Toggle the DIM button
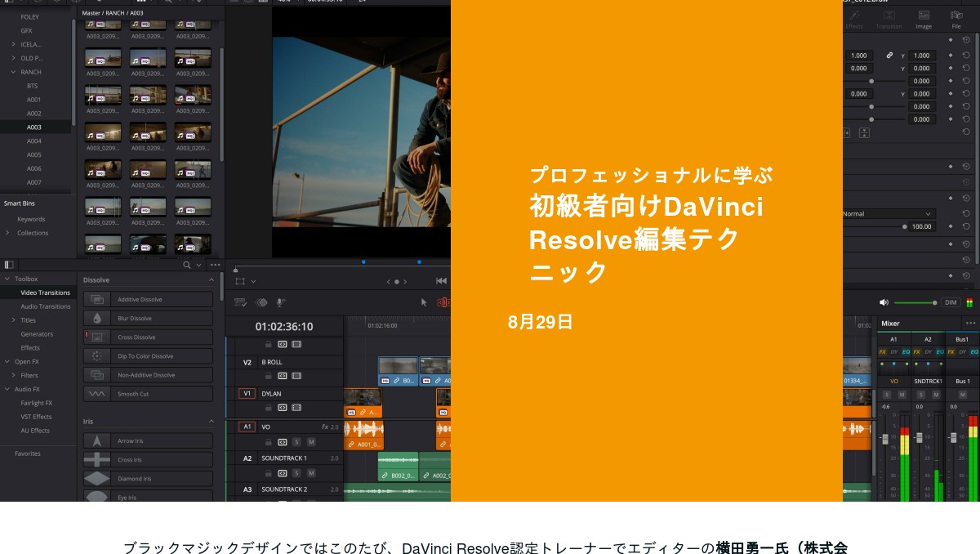 [x=951, y=302]
